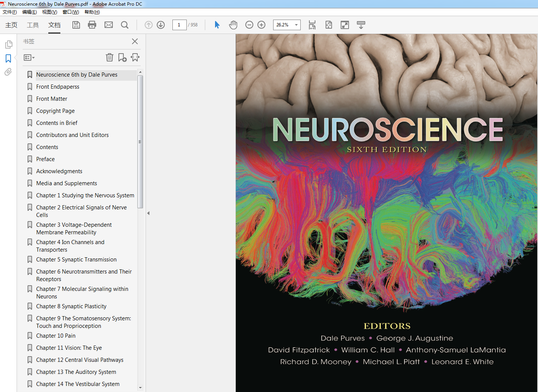Go to previous page arrow
The height and width of the screenshot is (392, 538).
[x=149, y=25]
